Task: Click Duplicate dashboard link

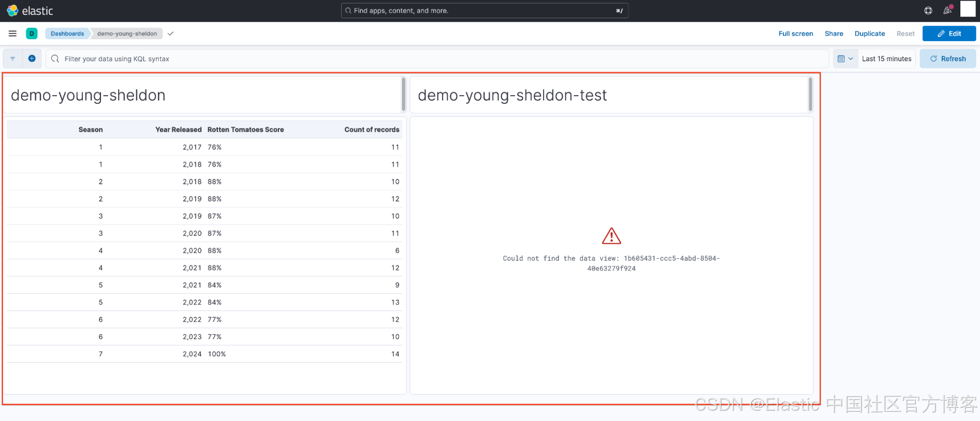Action: point(870,33)
